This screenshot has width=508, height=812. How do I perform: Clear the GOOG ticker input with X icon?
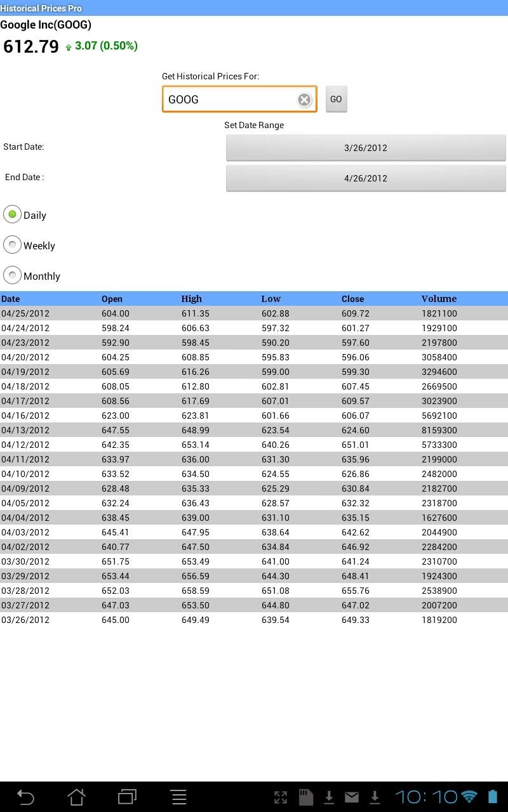(304, 100)
